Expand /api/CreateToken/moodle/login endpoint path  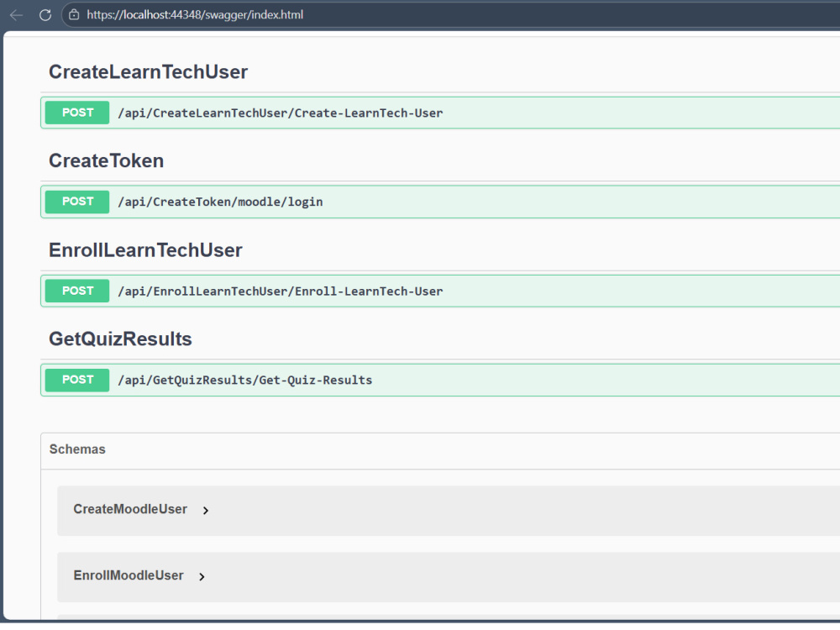pyautogui.click(x=220, y=202)
